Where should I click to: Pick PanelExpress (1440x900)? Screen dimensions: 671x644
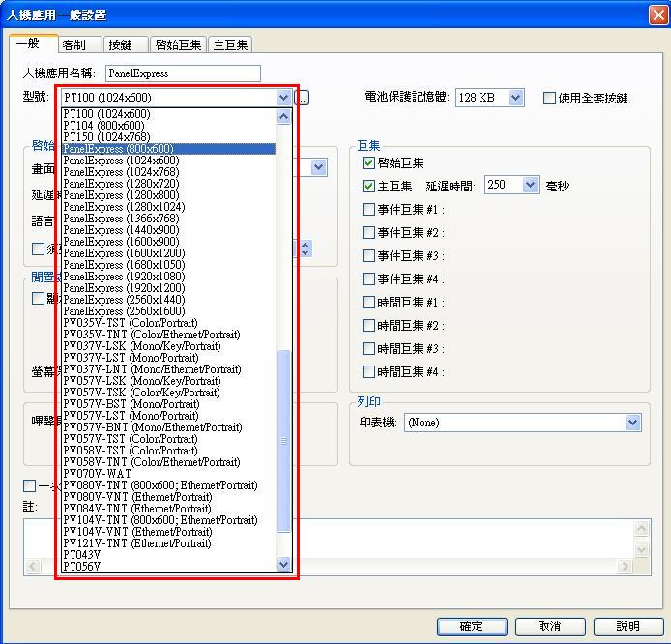[x=169, y=230]
